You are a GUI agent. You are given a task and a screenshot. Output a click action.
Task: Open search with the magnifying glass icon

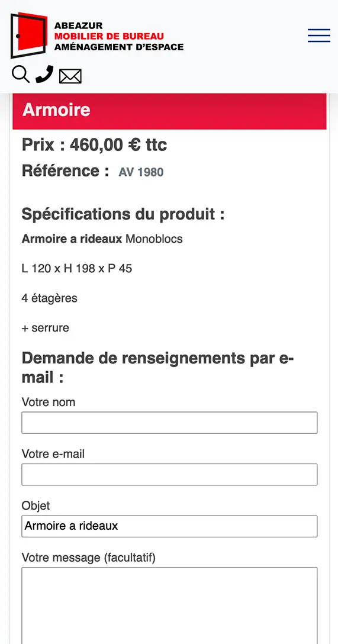(21, 75)
